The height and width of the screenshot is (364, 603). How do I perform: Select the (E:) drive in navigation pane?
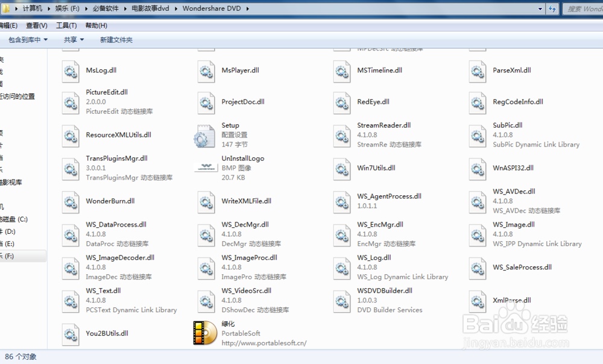tap(7, 243)
